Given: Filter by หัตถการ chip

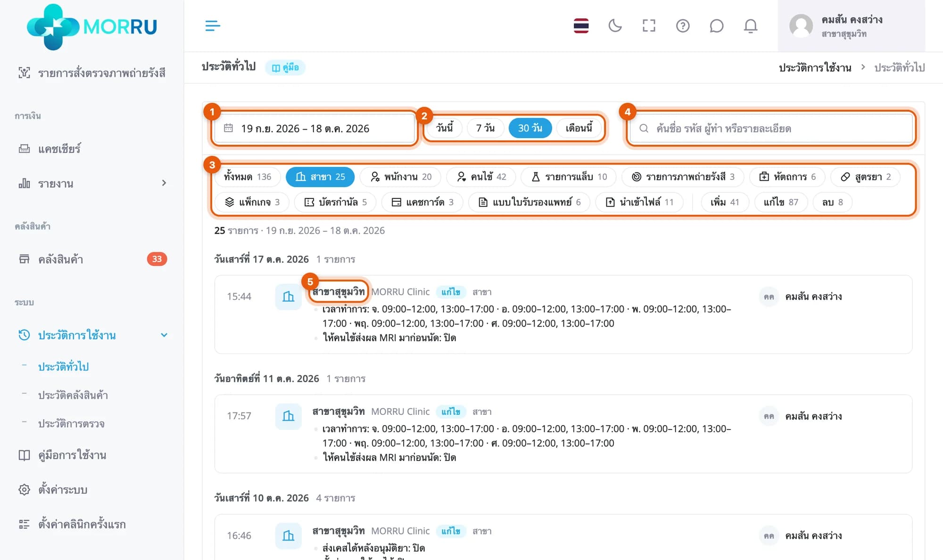Looking at the screenshot, I should pyautogui.click(x=787, y=177).
